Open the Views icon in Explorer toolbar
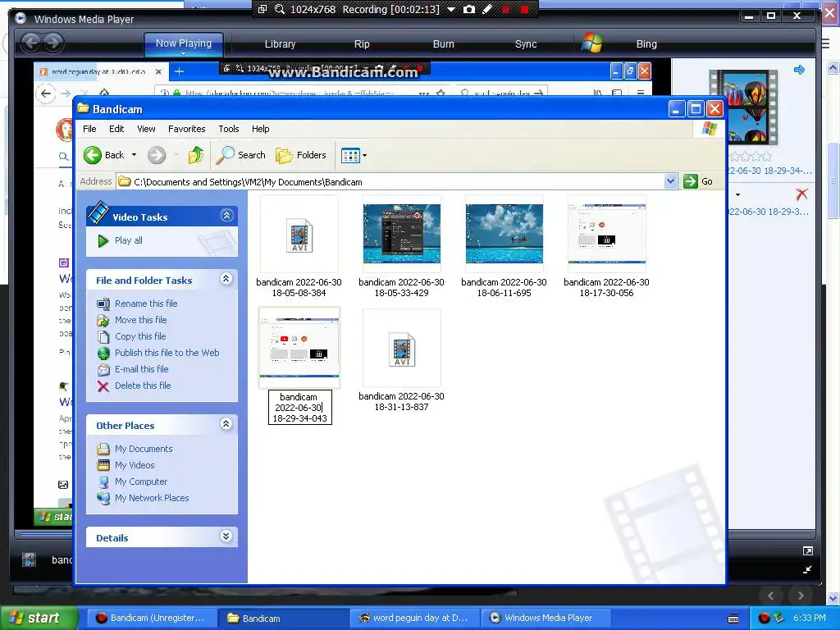 349,156
